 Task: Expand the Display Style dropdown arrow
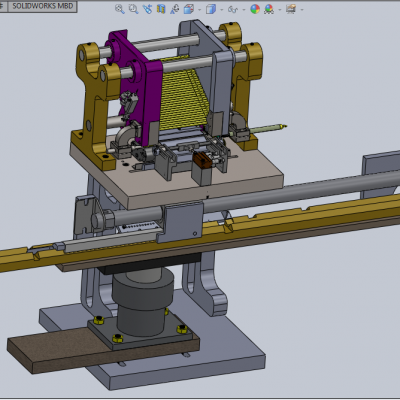[222, 10]
